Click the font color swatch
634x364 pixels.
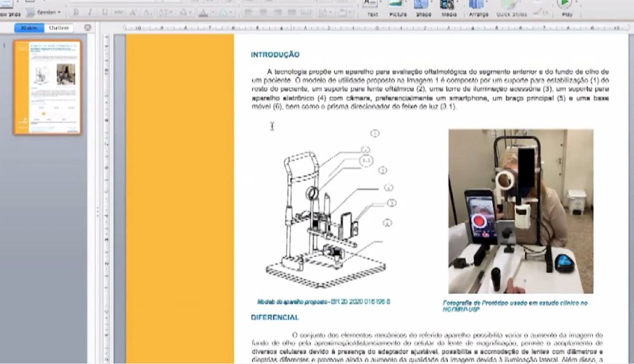(x=204, y=12)
